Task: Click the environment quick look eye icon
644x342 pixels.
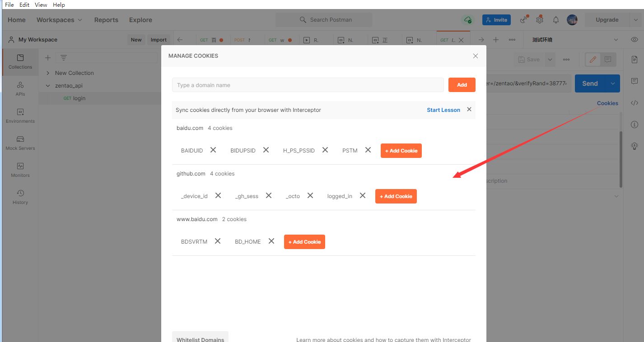Action: tap(635, 40)
